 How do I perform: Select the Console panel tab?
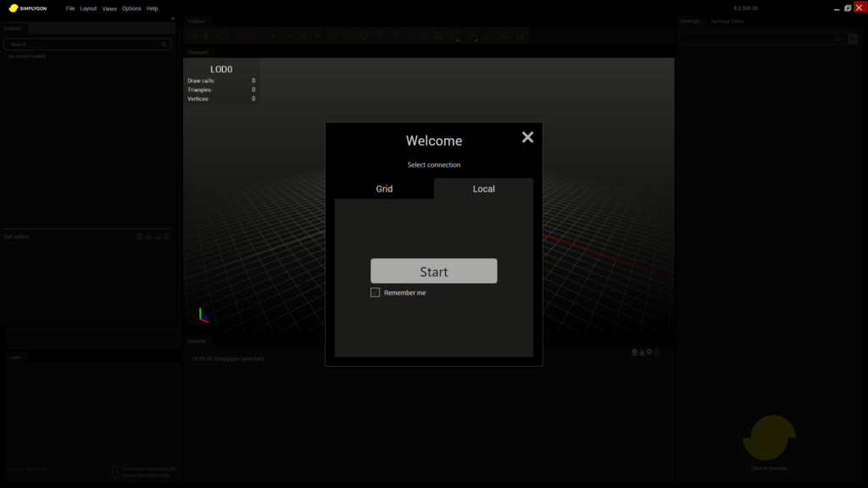(x=197, y=341)
